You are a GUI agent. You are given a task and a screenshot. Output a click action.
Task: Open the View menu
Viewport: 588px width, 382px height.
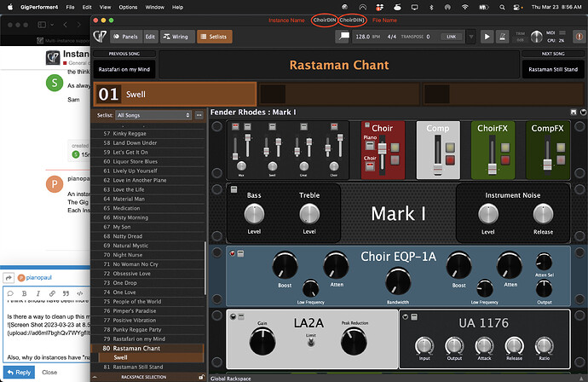pyautogui.click(x=105, y=7)
